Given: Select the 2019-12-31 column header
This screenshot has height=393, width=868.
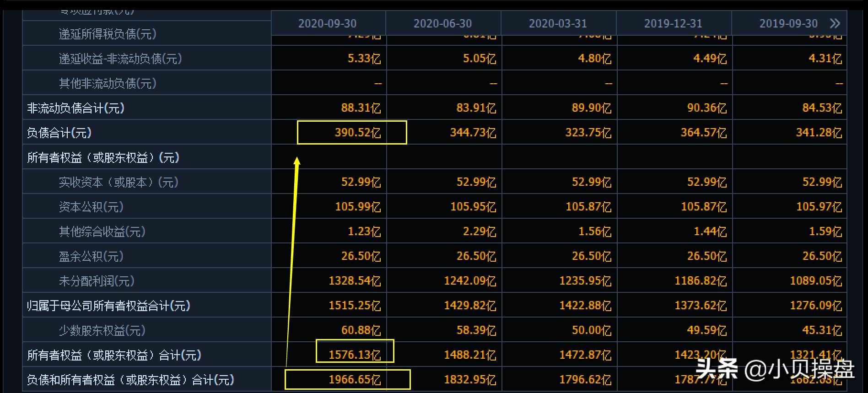Looking at the screenshot, I should (673, 23).
